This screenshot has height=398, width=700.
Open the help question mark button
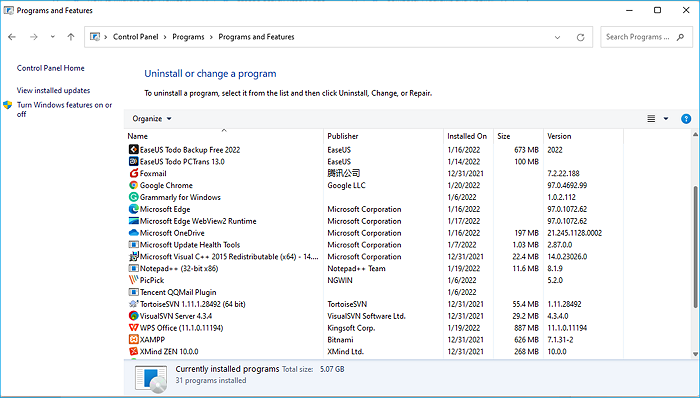[686, 119]
